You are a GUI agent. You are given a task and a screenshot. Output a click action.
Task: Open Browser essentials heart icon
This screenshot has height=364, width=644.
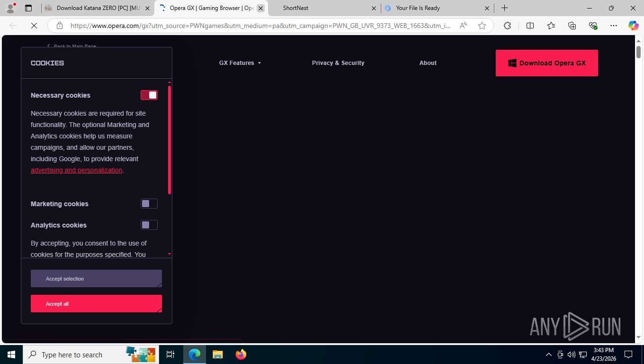593,26
